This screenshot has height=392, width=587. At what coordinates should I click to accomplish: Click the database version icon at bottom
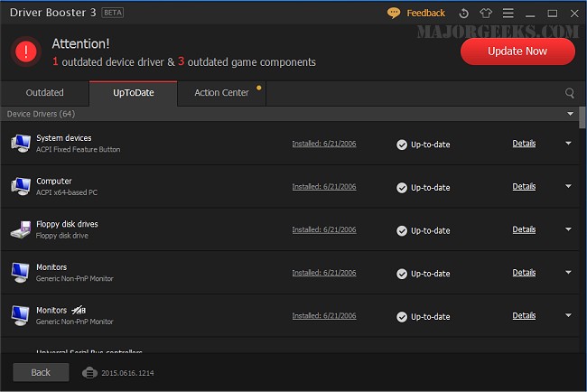click(89, 373)
